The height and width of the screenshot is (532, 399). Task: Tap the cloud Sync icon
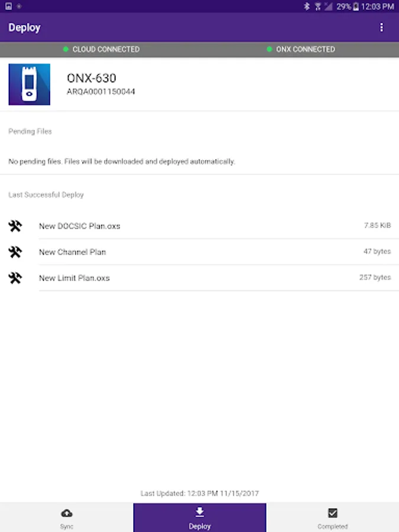pyautogui.click(x=67, y=513)
